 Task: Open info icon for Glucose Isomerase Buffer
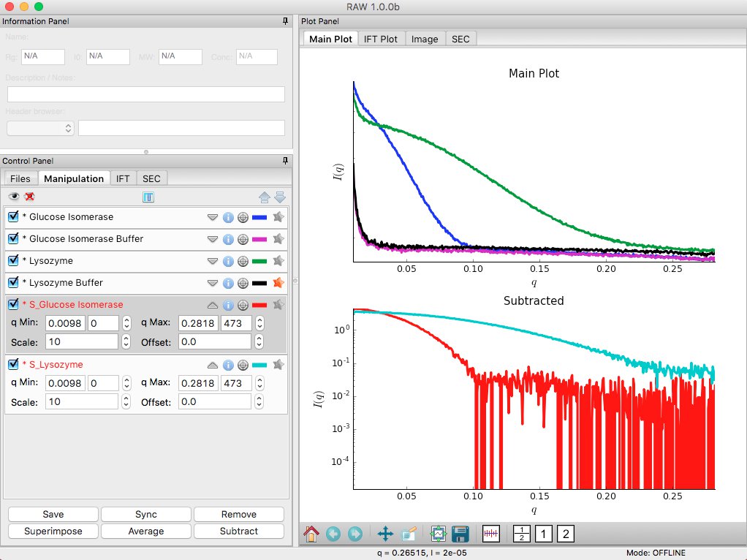[228, 239]
